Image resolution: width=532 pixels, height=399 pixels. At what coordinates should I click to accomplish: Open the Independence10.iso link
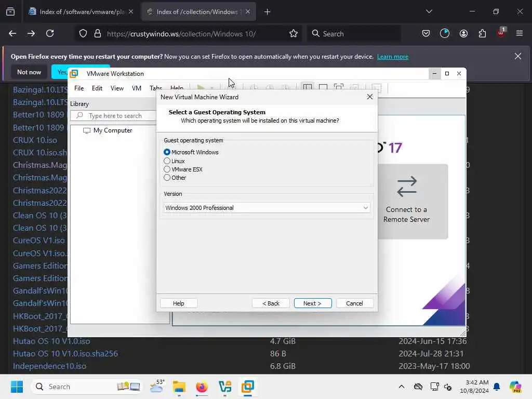click(49, 366)
